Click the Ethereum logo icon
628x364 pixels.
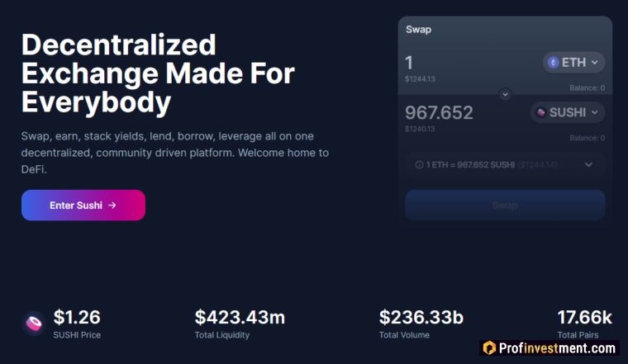(553, 63)
